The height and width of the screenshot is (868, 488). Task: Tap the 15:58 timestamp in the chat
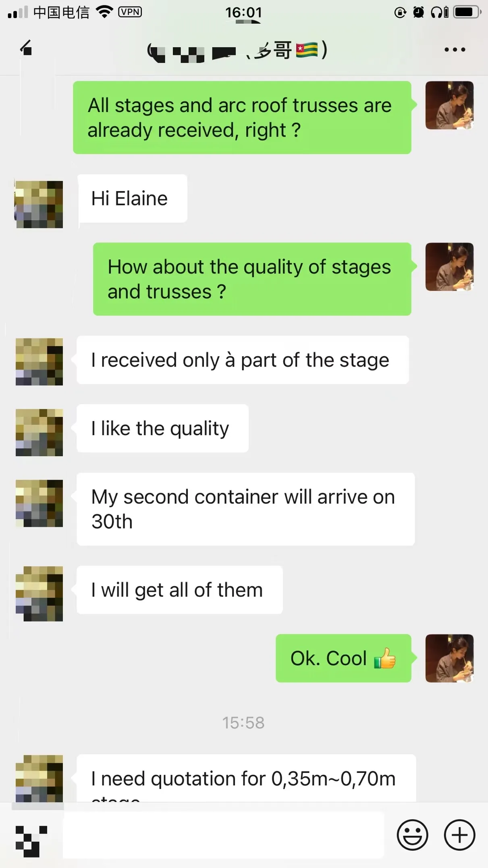[x=243, y=723]
